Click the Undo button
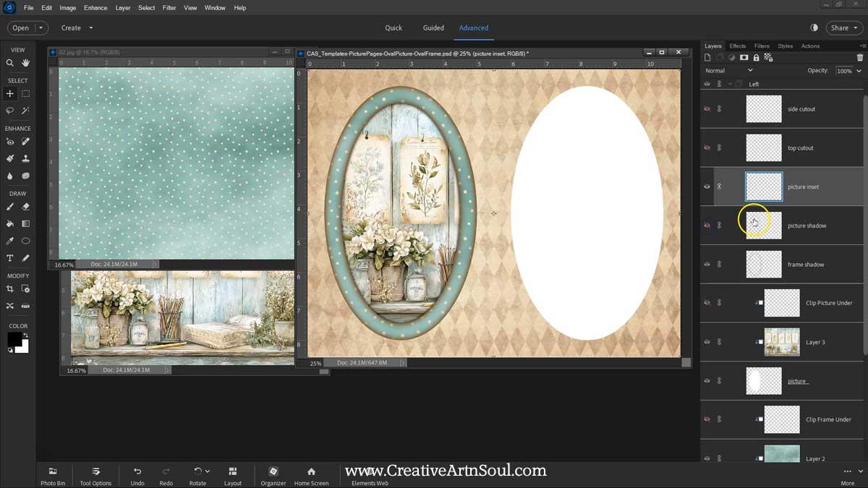 (x=137, y=475)
